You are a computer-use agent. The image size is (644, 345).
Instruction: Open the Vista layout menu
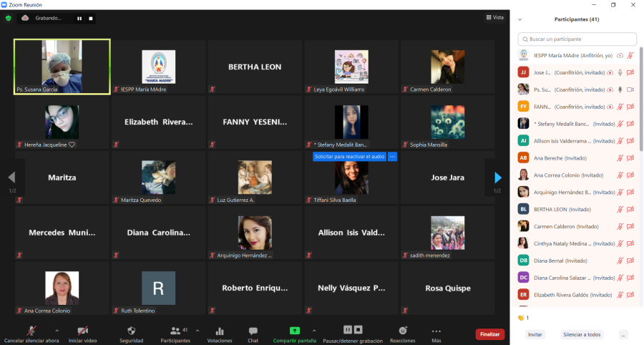pos(494,17)
